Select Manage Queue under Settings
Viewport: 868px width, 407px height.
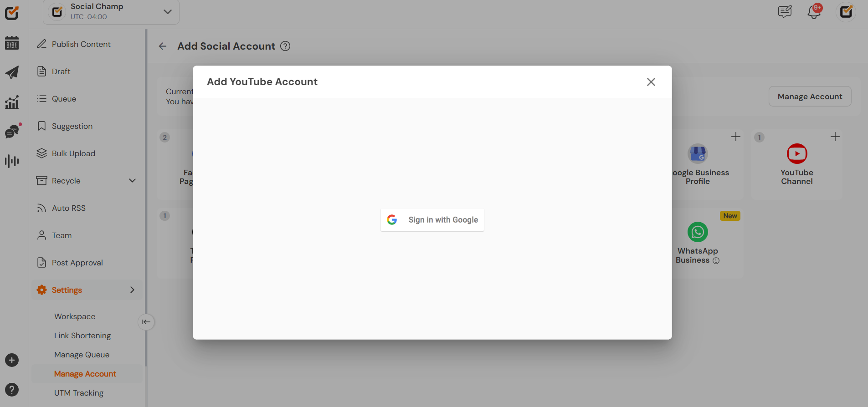tap(82, 355)
